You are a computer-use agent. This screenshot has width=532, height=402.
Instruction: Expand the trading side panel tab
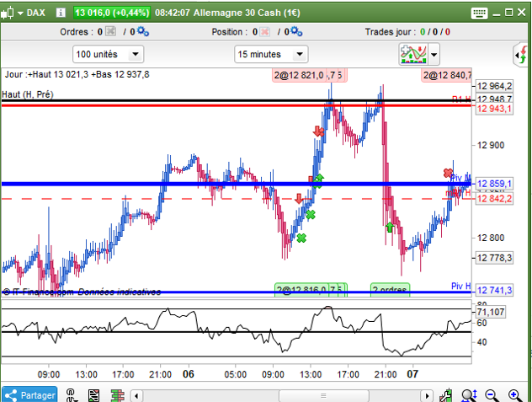pos(521,55)
